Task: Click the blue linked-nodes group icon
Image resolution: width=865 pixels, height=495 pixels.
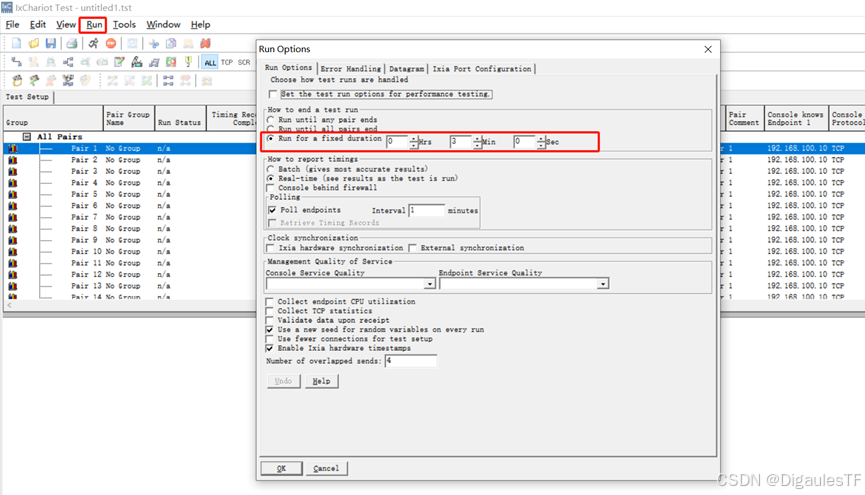Action: tap(168, 81)
